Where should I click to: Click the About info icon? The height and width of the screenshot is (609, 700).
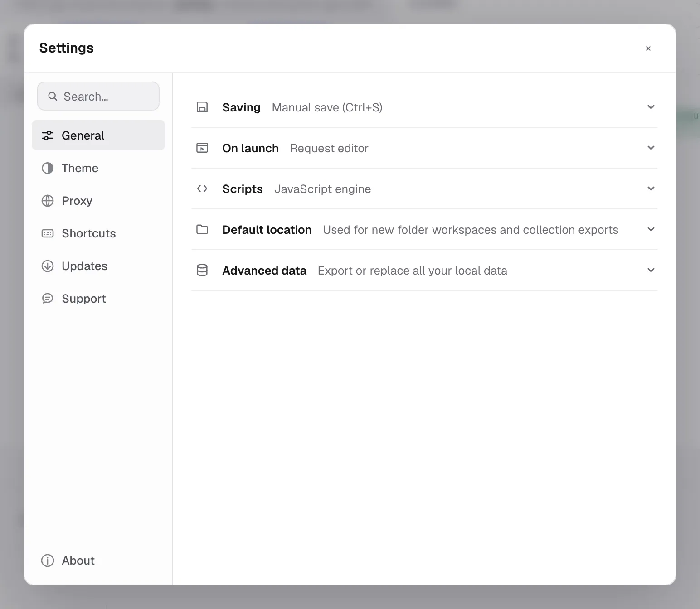[x=48, y=561]
